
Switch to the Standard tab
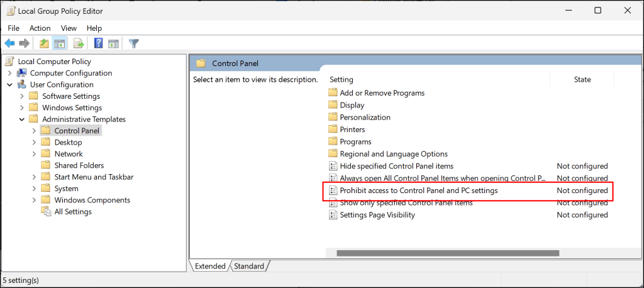click(x=249, y=266)
